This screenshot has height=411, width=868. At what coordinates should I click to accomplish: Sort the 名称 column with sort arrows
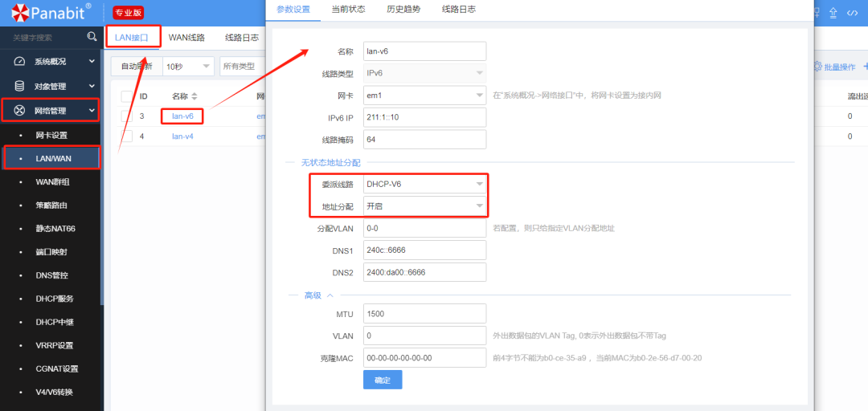click(194, 96)
